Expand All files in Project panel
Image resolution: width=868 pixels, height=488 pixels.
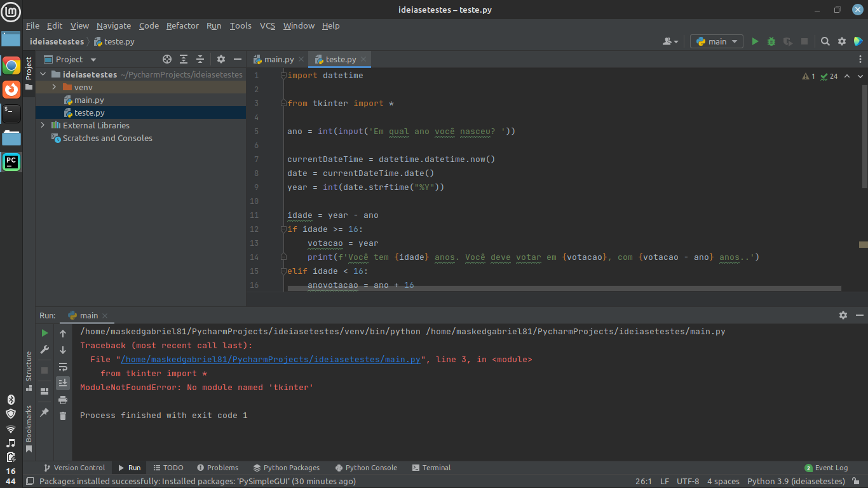pyautogui.click(x=183, y=59)
